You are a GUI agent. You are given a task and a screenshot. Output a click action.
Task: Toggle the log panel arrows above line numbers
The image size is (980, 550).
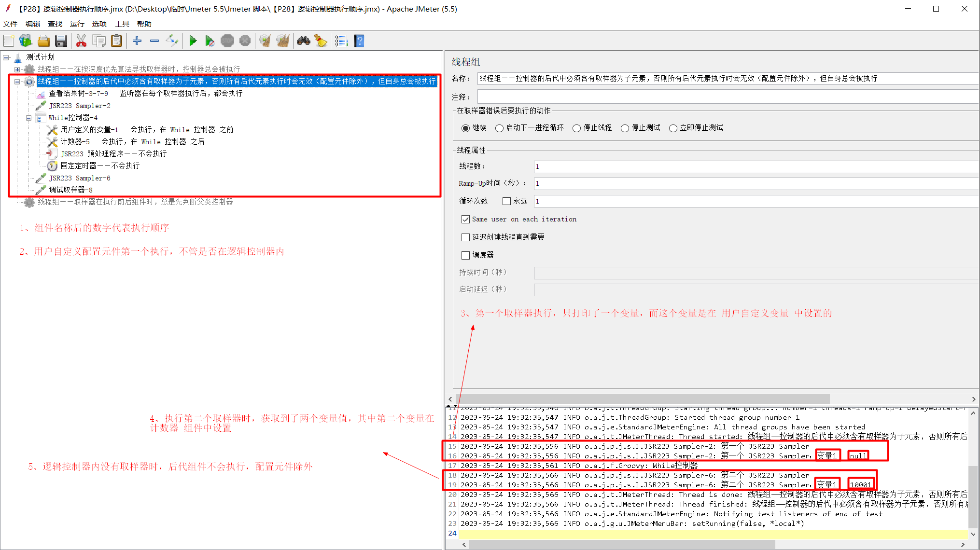tap(452, 406)
